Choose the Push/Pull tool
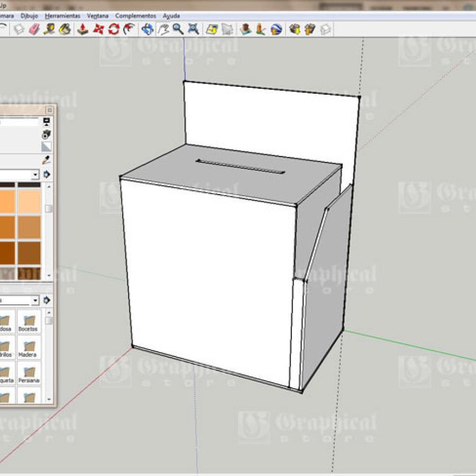This screenshot has width=476, height=476. [83, 30]
